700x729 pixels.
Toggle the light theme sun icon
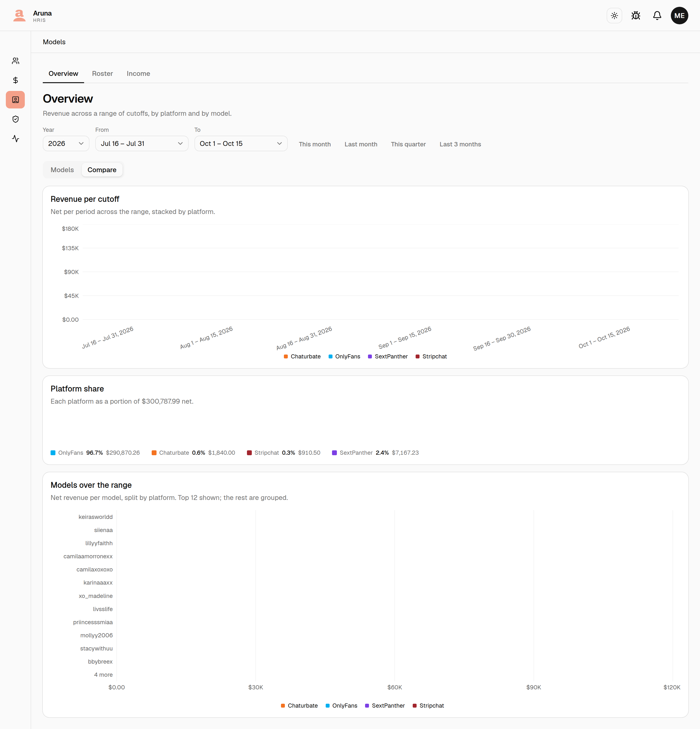(614, 16)
